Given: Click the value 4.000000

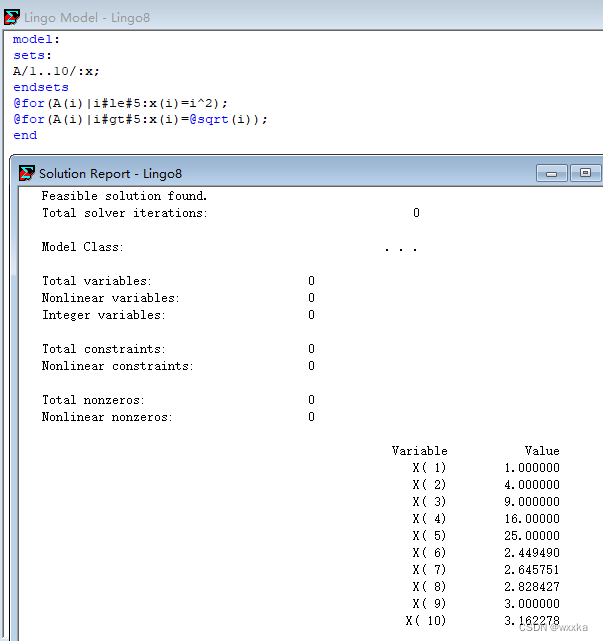Looking at the screenshot, I should pyautogui.click(x=532, y=485).
